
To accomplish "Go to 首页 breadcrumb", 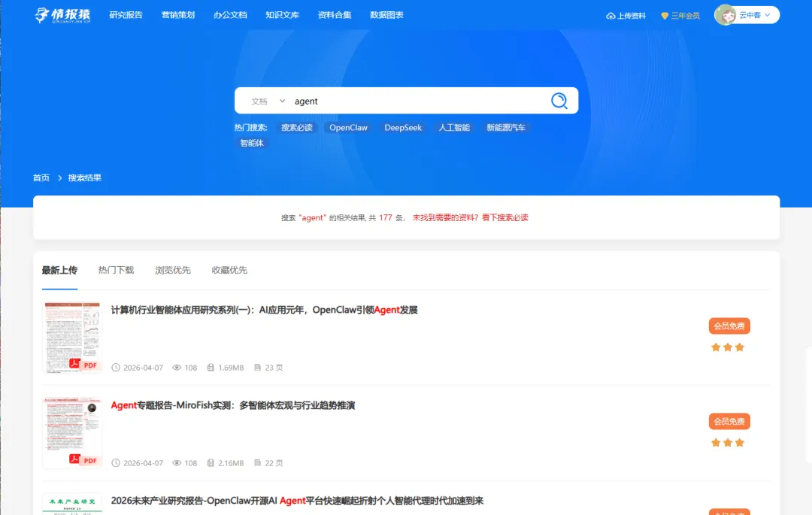I will (41, 178).
